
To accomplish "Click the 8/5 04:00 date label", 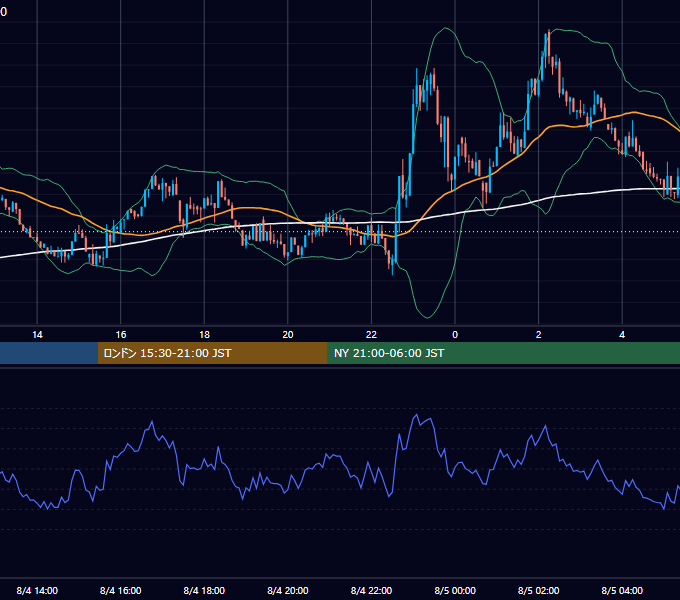I will tap(622, 590).
